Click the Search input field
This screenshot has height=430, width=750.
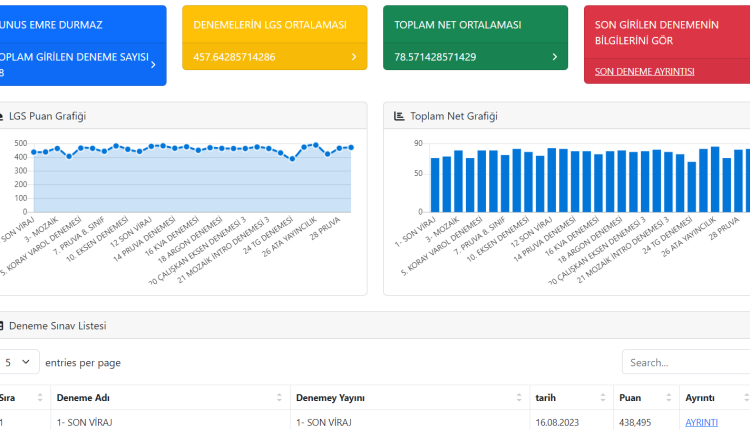(x=686, y=362)
